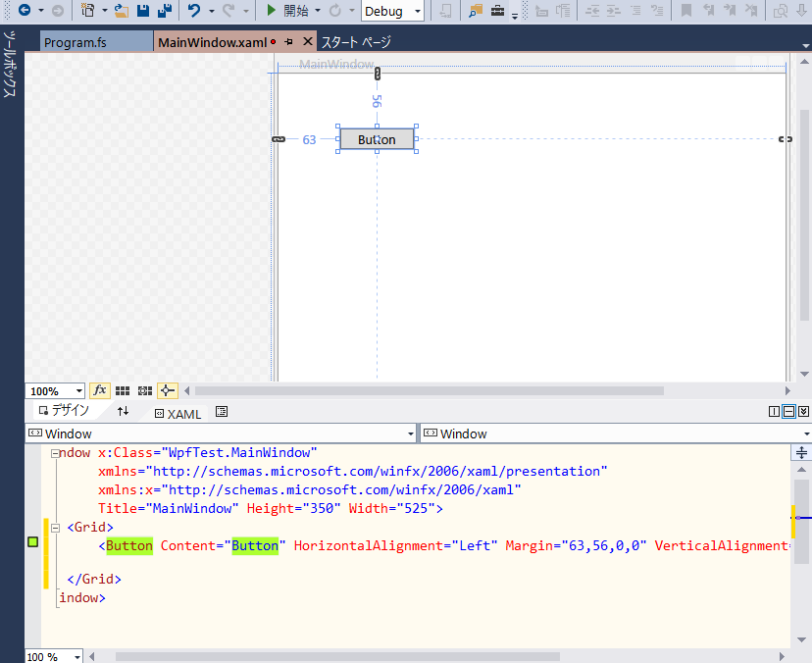Open toolbar overflow options arrow
Viewport: 812px width, 663px height.
[515, 16]
